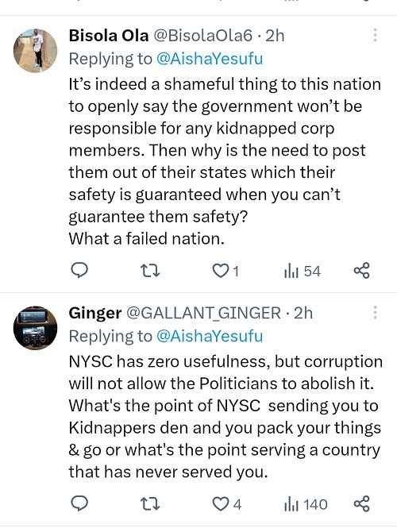Retweet Ginger's post

[150, 504]
